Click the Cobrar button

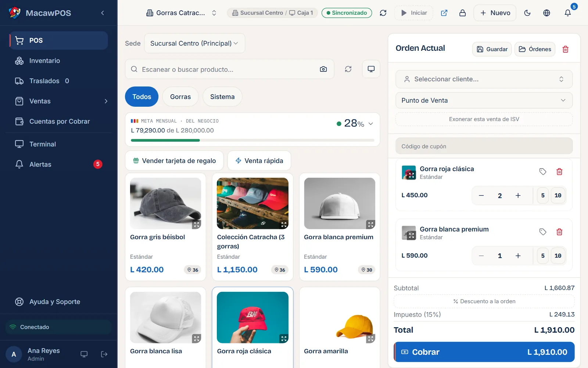pos(484,352)
